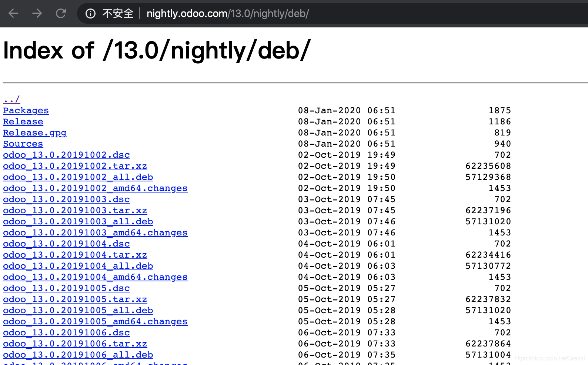Click file size value 62237864
The width and height of the screenshot is (588, 365).
pyautogui.click(x=488, y=344)
